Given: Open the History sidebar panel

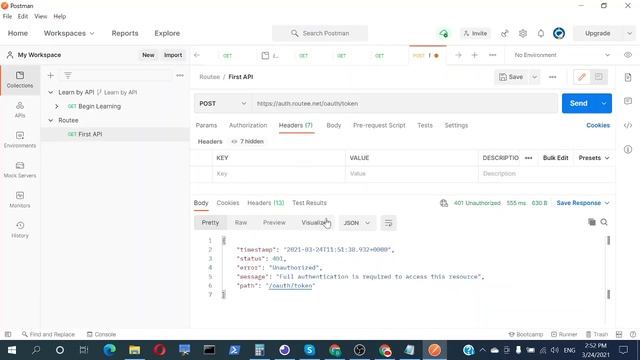Looking at the screenshot, I should [20, 230].
